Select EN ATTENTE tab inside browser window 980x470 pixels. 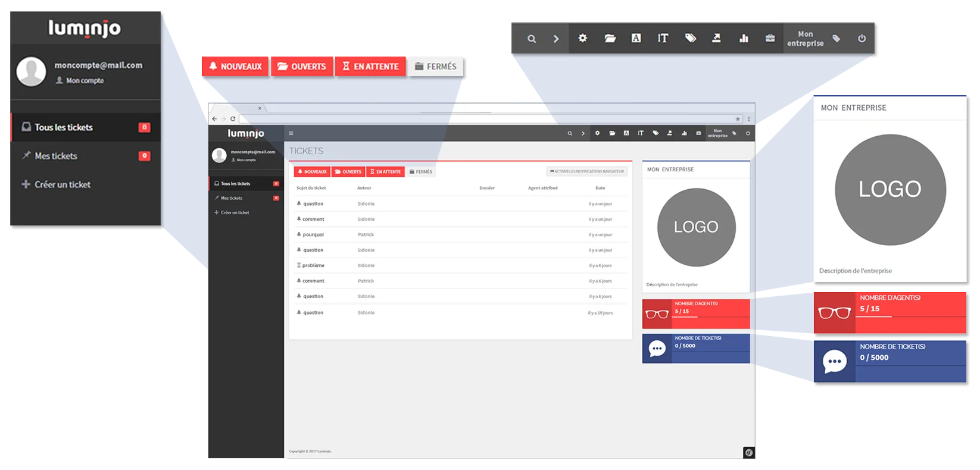coord(386,171)
